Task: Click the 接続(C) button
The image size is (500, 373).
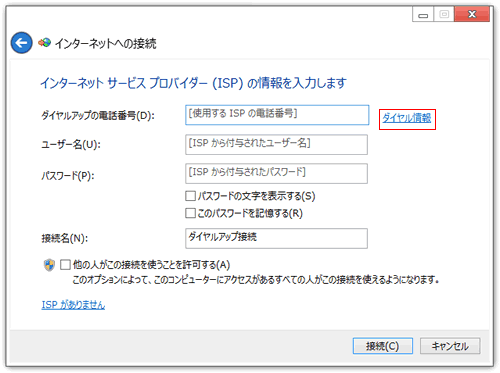Action: point(383,346)
